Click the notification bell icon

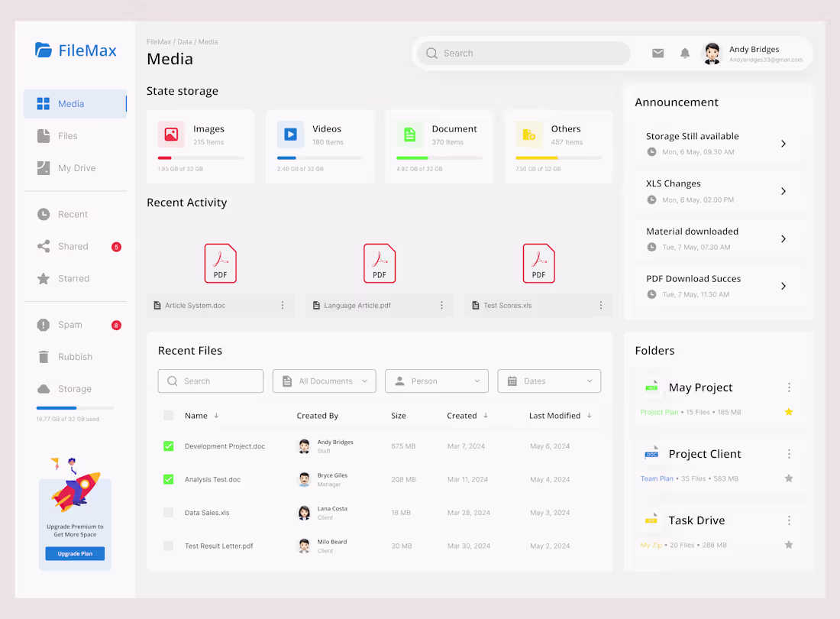tap(685, 53)
